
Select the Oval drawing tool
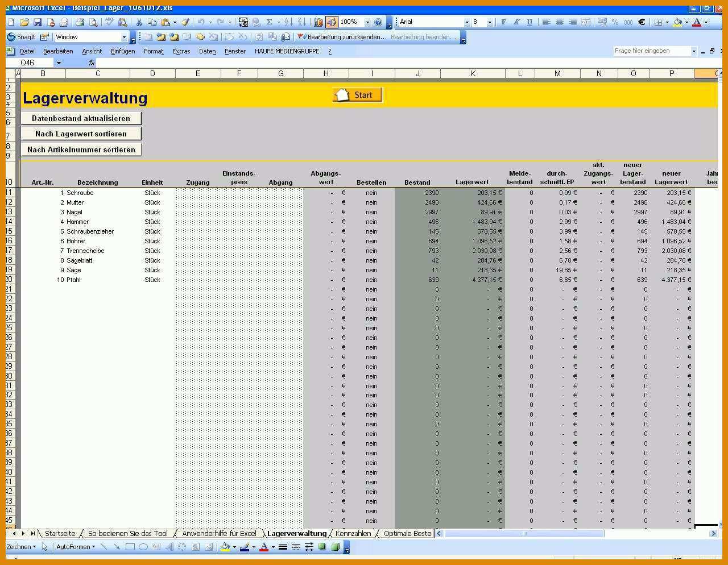tap(143, 547)
